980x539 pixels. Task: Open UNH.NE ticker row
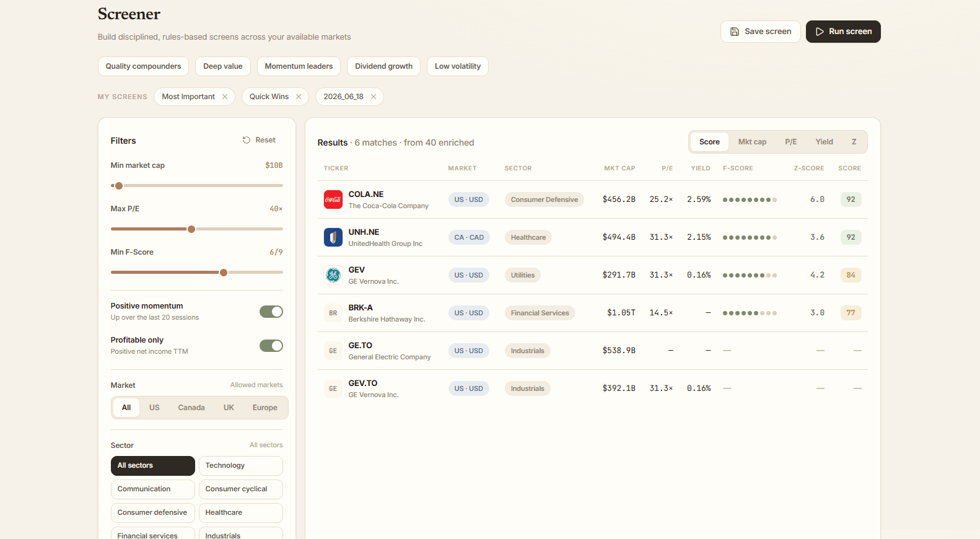(593, 237)
